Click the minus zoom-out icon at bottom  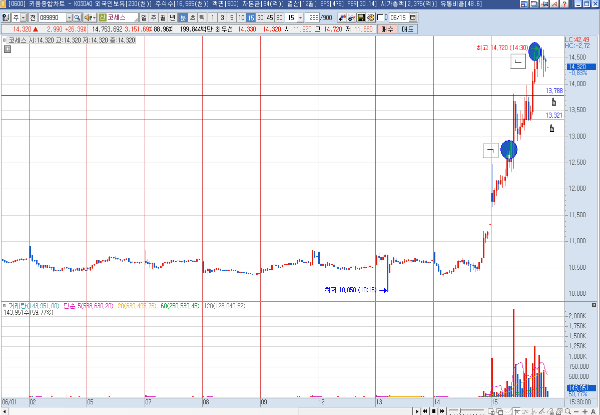(576, 411)
